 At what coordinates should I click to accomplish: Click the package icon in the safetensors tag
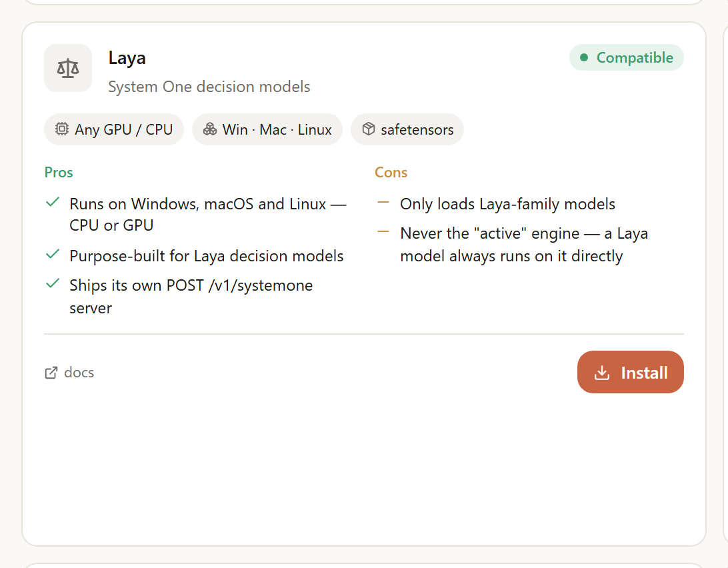point(368,129)
